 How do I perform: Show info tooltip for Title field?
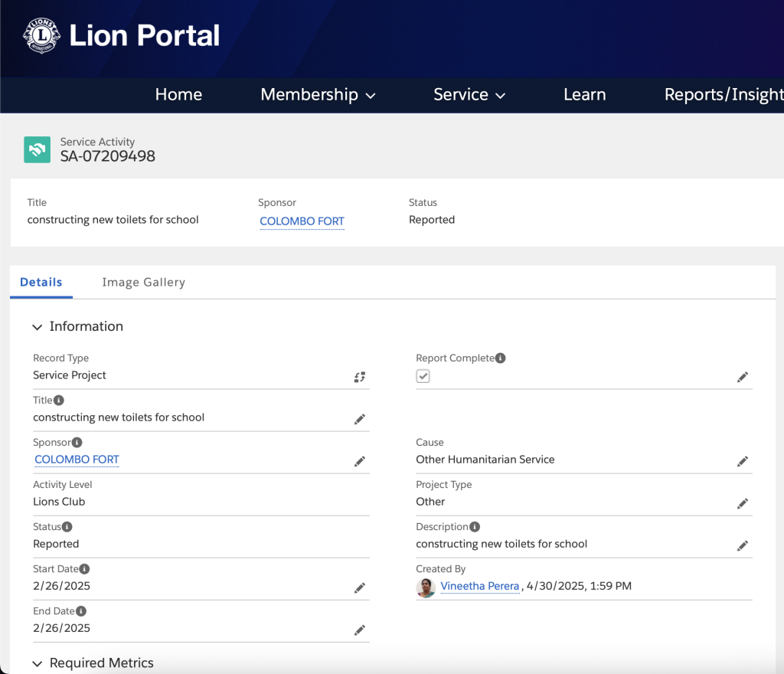click(58, 400)
